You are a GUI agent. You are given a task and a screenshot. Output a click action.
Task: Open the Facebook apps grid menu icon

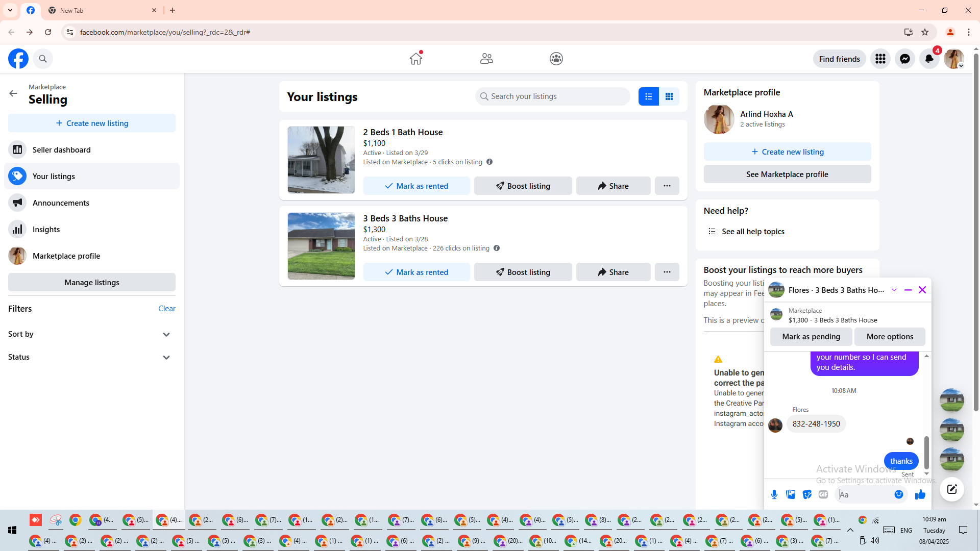click(x=880, y=59)
